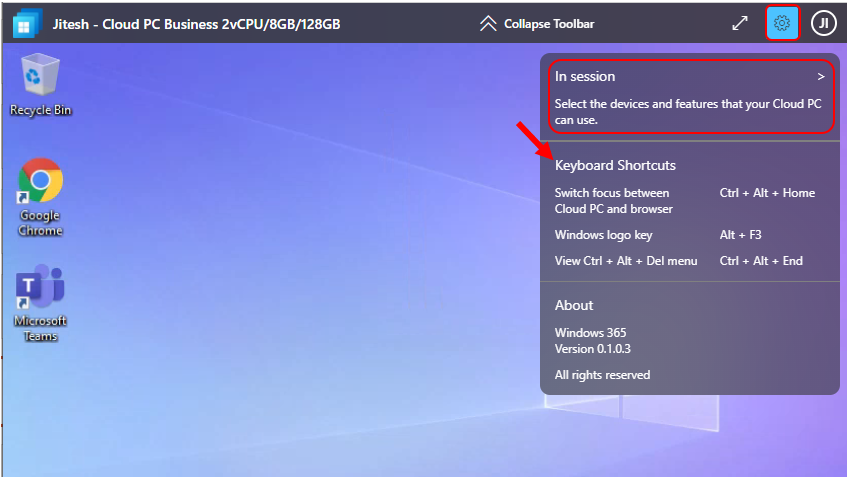Click the Collapse Toolbar double-chevron icon
Image resolution: width=849 pixels, height=479 pixels.
pyautogui.click(x=488, y=24)
